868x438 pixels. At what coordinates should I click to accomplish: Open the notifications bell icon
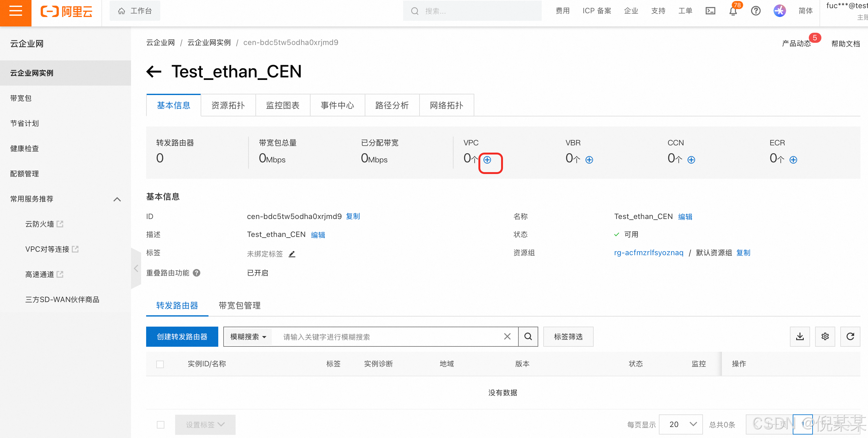point(733,11)
